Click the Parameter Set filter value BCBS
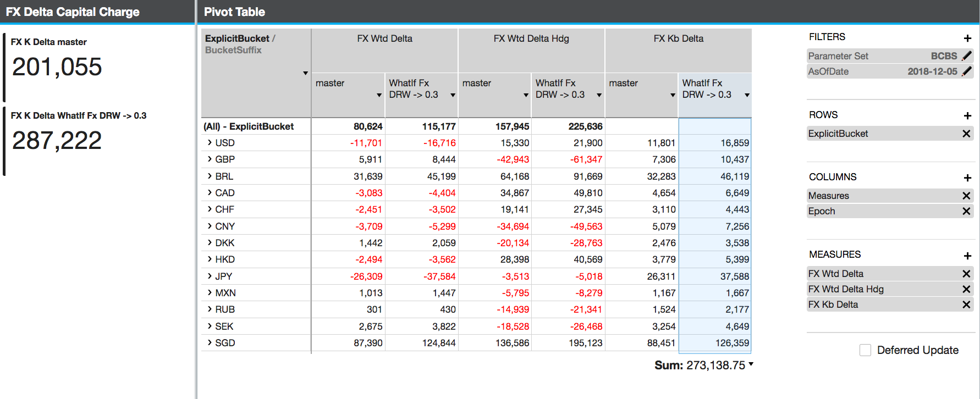Viewport: 980px width, 399px height. (x=944, y=56)
